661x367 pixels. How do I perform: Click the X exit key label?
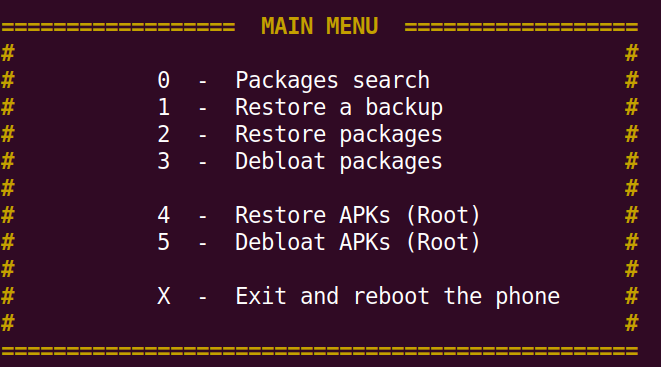click(164, 296)
